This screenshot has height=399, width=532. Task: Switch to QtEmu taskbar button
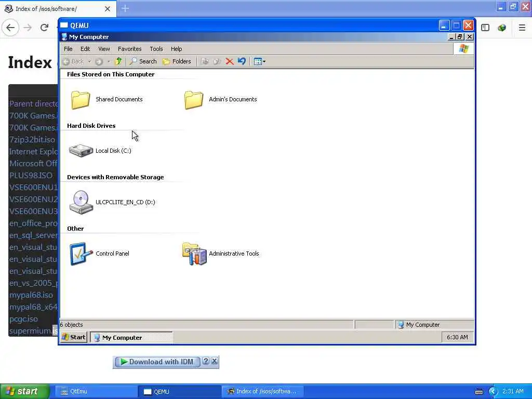(96, 392)
